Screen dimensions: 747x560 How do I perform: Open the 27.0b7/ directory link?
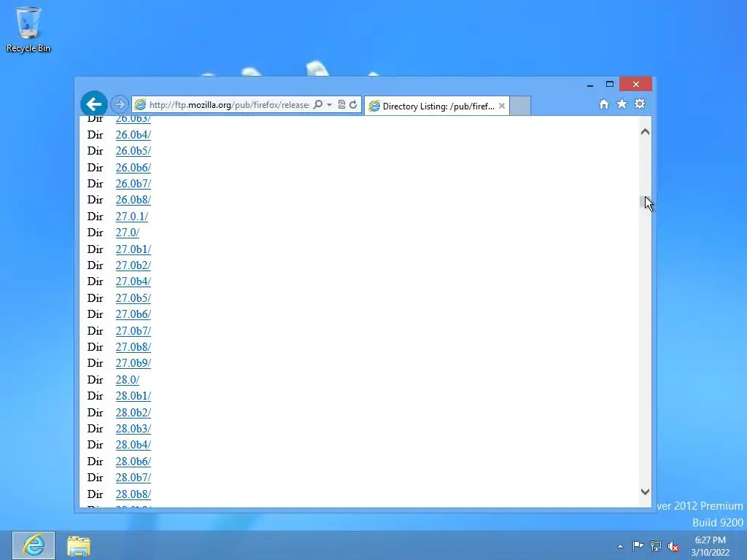133,331
